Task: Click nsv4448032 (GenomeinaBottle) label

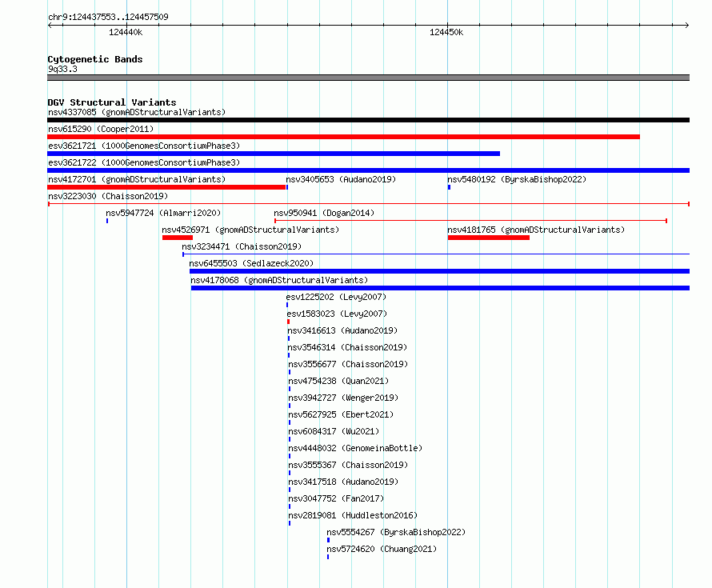Action: [x=355, y=448]
